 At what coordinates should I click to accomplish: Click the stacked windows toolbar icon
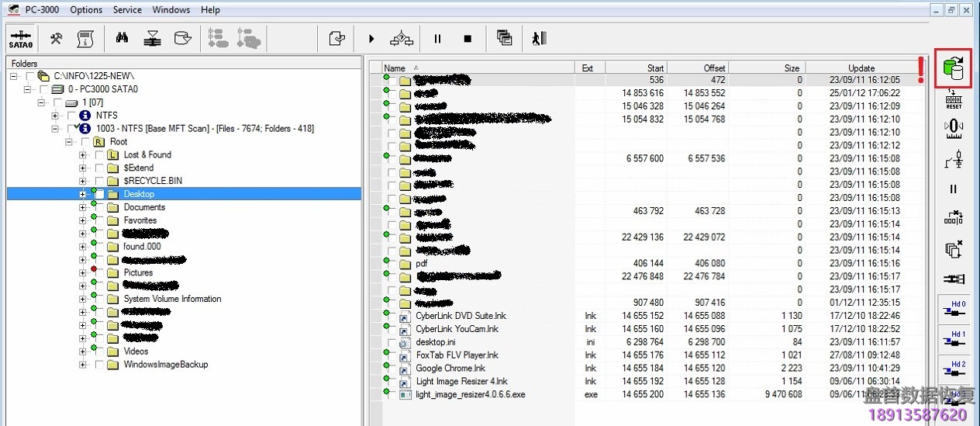coord(504,38)
